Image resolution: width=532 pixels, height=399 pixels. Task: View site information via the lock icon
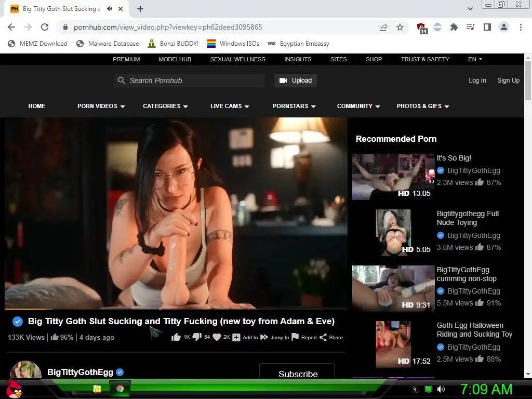[x=65, y=27]
